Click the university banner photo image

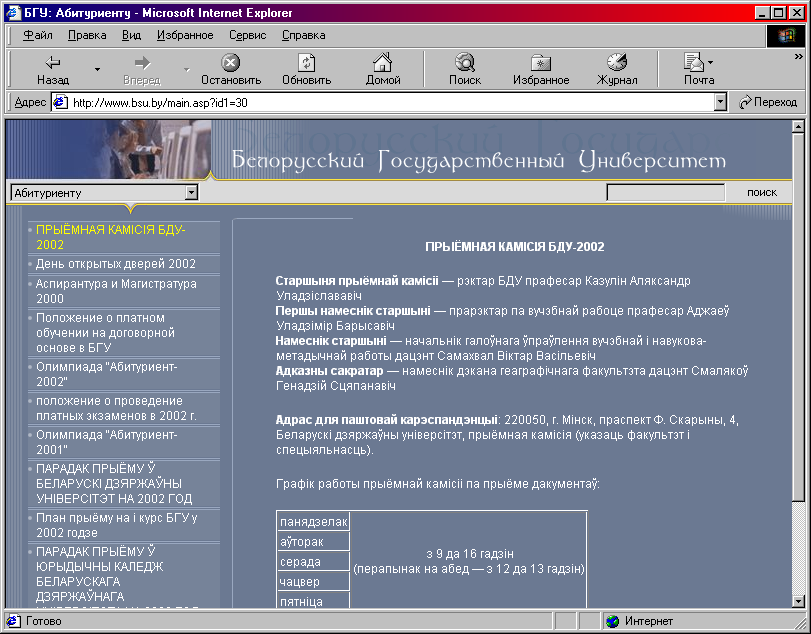tap(108, 149)
